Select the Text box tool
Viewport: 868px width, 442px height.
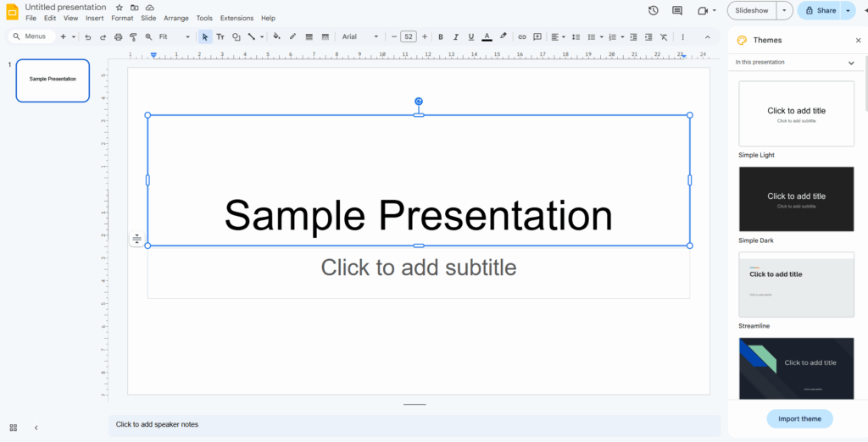tap(220, 37)
